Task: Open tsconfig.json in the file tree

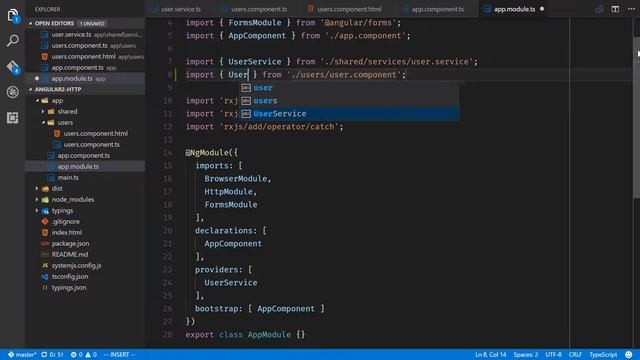Action: pyautogui.click(x=85, y=277)
